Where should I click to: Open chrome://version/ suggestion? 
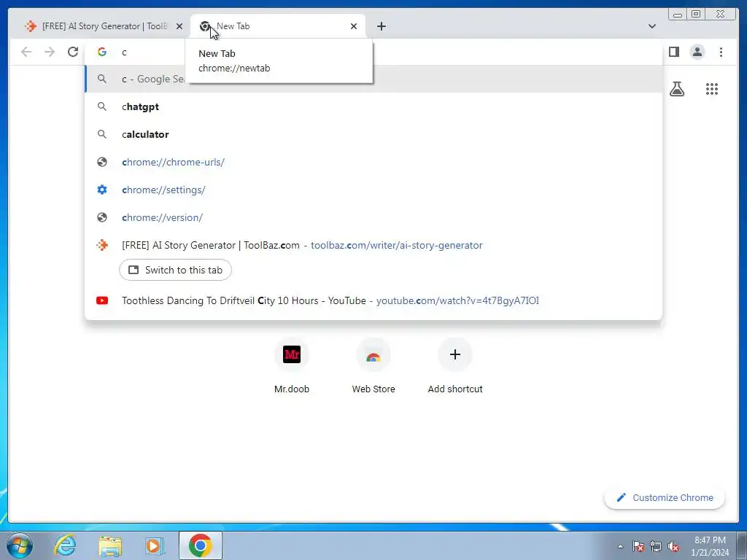point(373,217)
